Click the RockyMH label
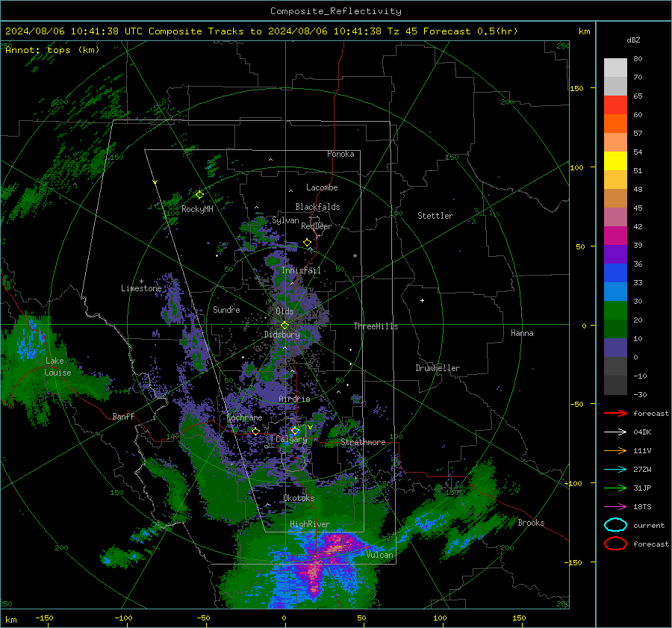The width and height of the screenshot is (672, 628). pyautogui.click(x=197, y=209)
